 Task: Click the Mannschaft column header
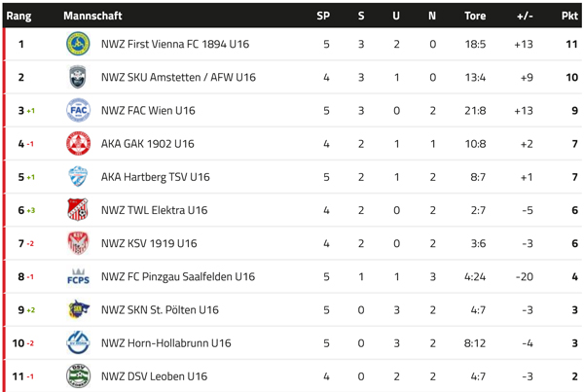coord(92,17)
